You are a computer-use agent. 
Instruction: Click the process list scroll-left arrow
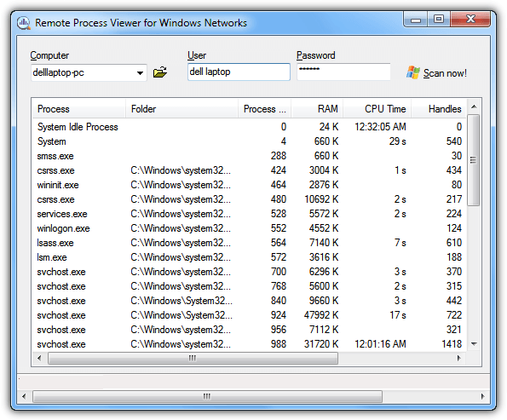(x=39, y=358)
